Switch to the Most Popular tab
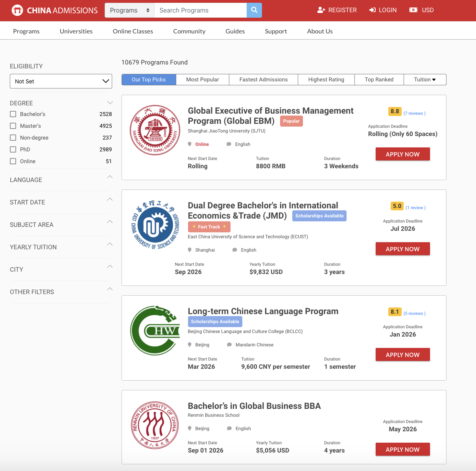The height and width of the screenshot is (471, 476). coord(203,79)
